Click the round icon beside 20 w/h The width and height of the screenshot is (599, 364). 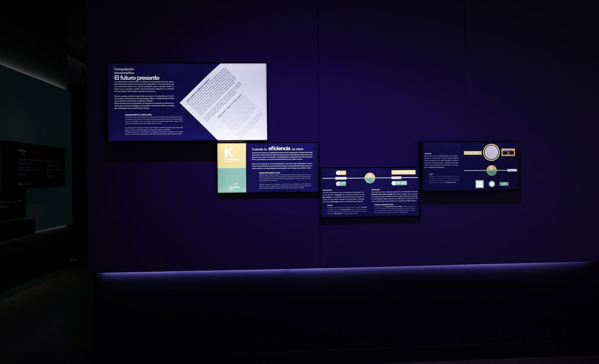pyautogui.click(x=393, y=183)
